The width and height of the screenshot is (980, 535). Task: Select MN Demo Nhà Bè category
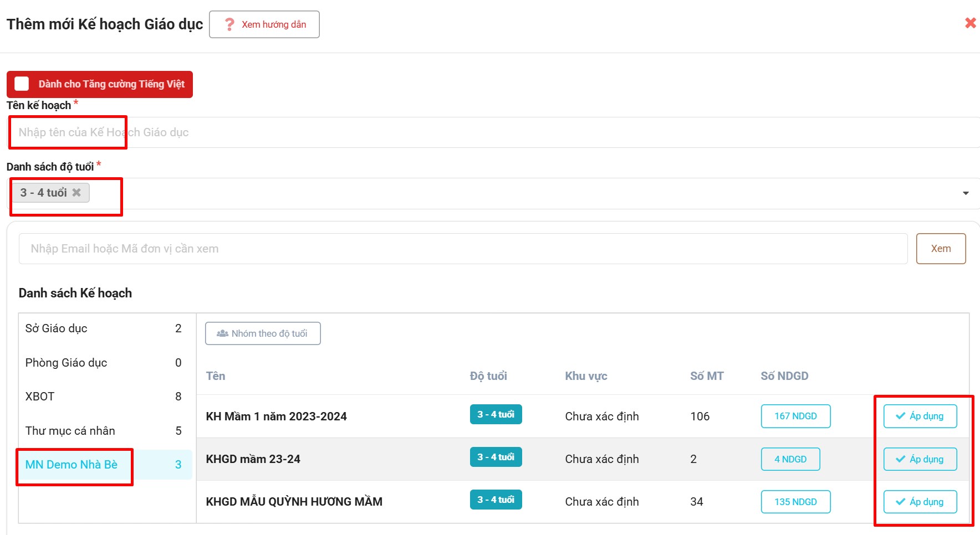point(72,465)
